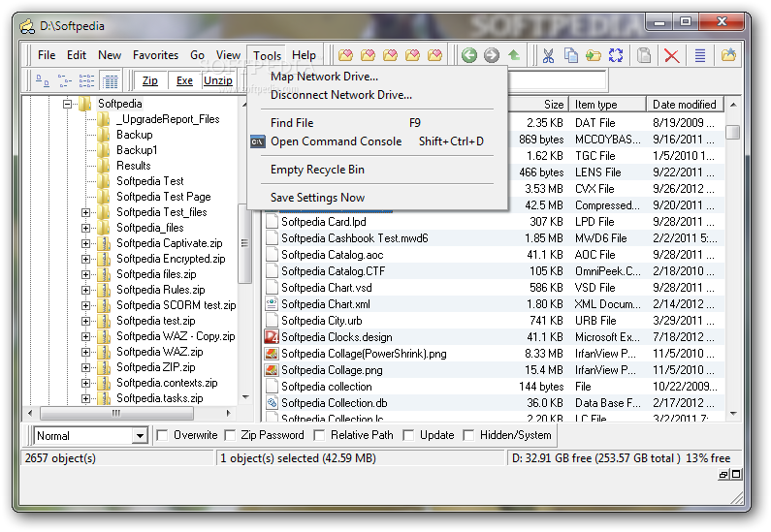Toggle the Zip Password checkbox
The image size is (771, 532).
(230, 435)
